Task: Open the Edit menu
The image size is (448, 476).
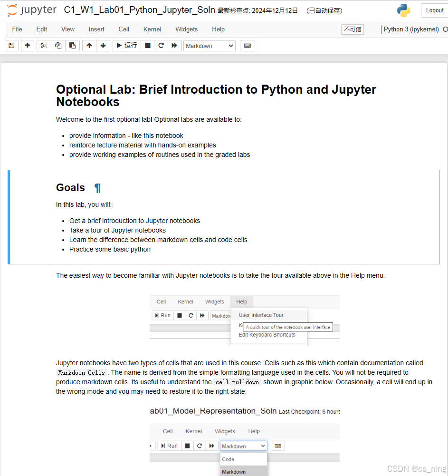Action: tap(41, 29)
